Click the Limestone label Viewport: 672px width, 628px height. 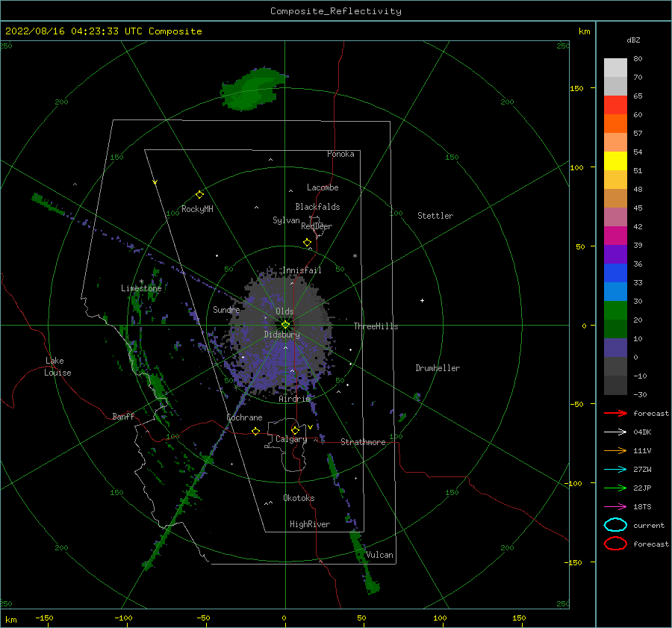click(141, 288)
